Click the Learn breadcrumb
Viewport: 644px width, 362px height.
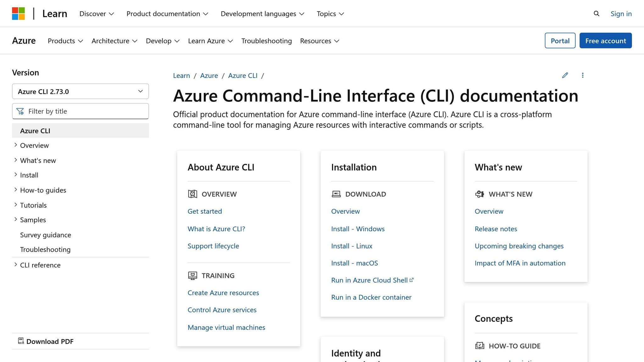[x=181, y=75]
